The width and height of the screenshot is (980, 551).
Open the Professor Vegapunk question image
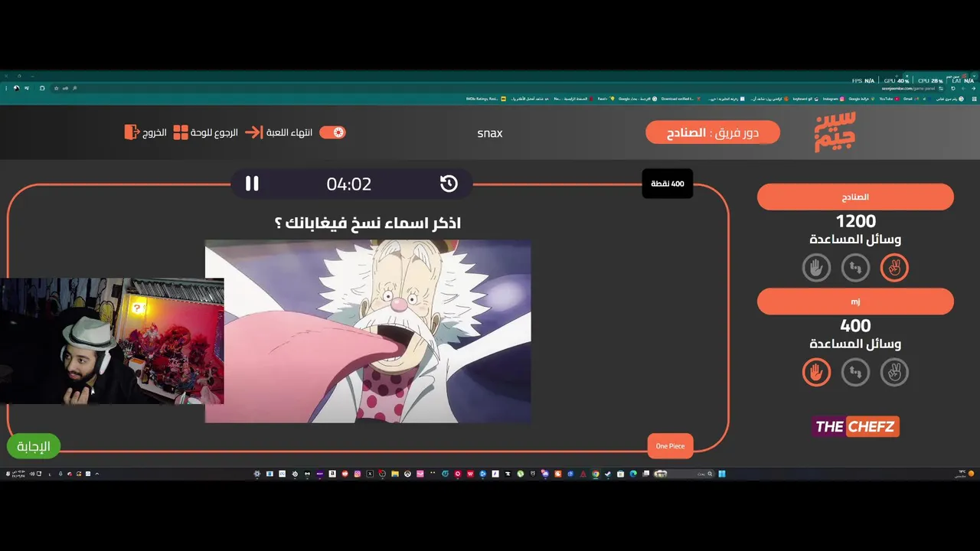pos(367,331)
